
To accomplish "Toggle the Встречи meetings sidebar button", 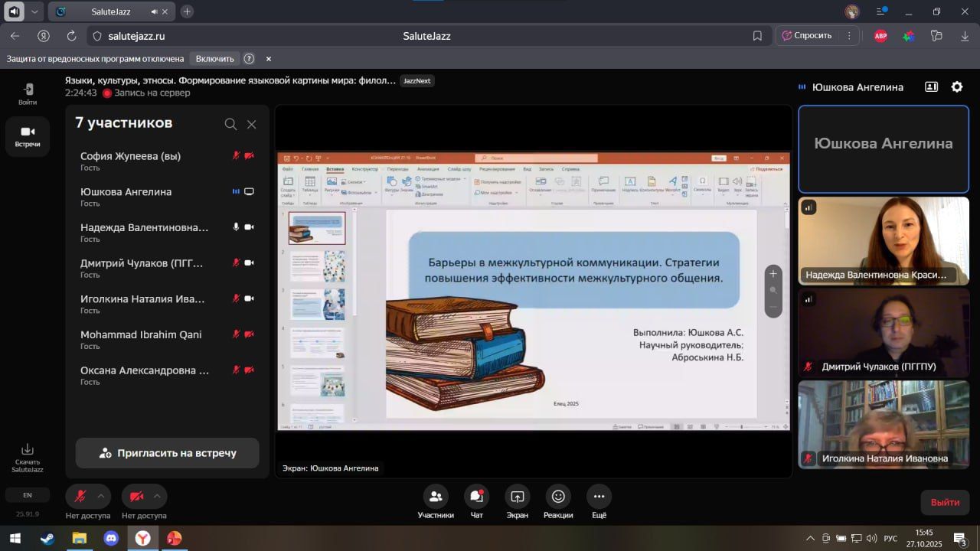I will click(28, 136).
